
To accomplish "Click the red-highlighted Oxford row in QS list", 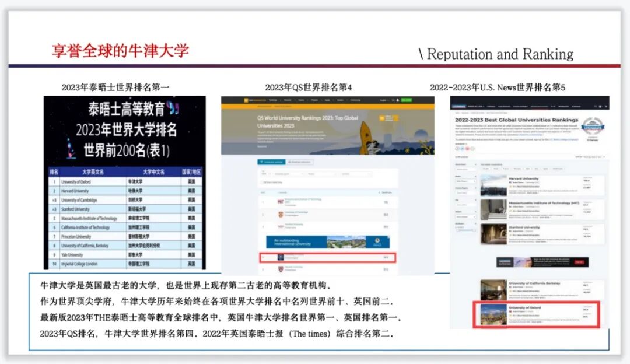I will (x=328, y=257).
